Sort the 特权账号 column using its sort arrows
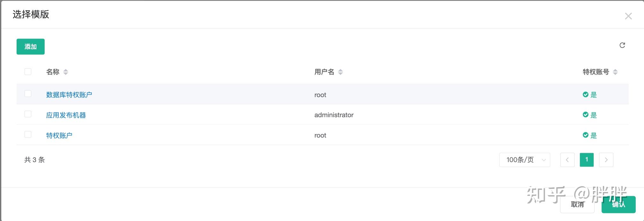The image size is (644, 221). pyautogui.click(x=615, y=72)
